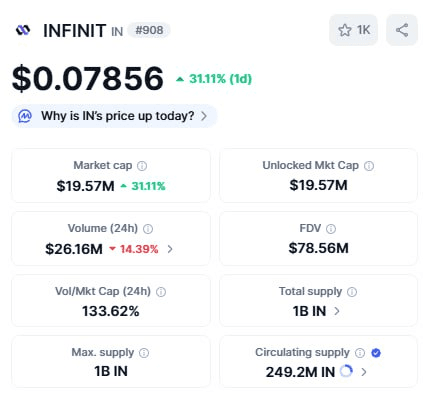The width and height of the screenshot is (423, 393).
Task: Click the INFINIT coin logo icon
Action: [23, 30]
